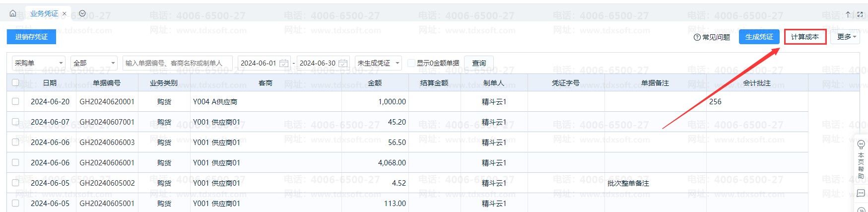Toggle fullscreen icon at top right

tap(860, 14)
